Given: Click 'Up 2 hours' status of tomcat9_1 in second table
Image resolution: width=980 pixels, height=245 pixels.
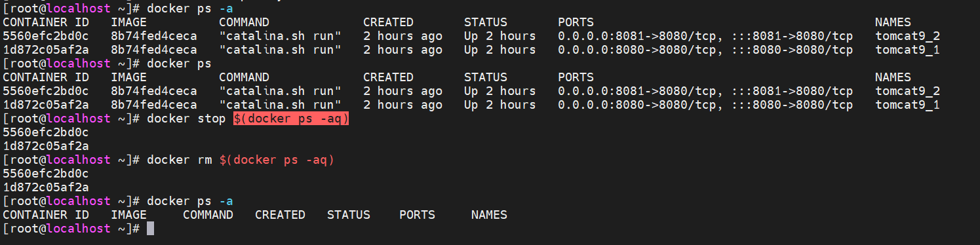Looking at the screenshot, I should click(x=500, y=105).
